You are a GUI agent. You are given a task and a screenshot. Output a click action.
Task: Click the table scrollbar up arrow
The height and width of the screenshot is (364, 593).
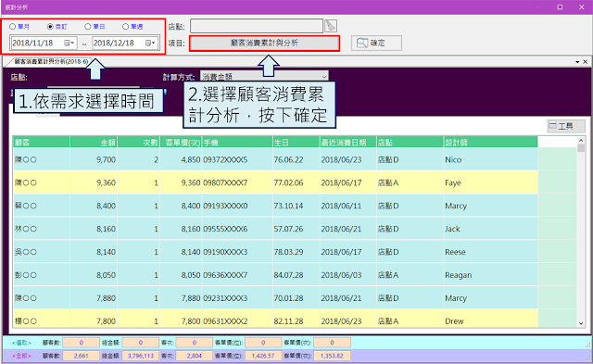[581, 140]
